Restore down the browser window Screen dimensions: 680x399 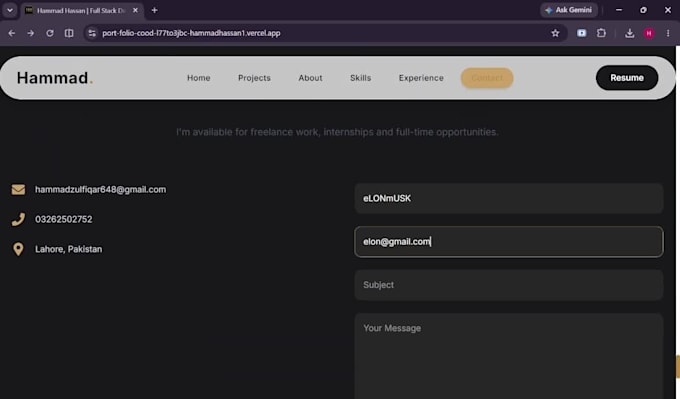[643, 10]
